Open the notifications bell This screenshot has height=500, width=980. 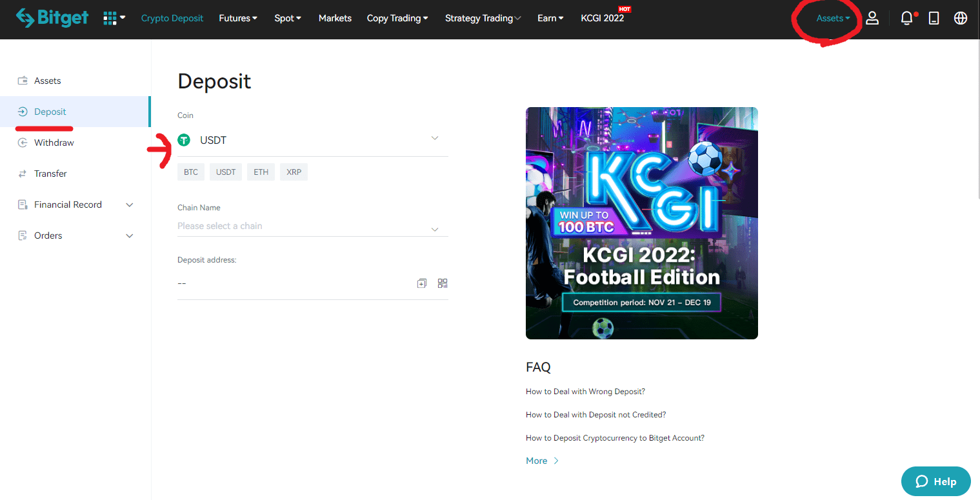click(x=907, y=18)
